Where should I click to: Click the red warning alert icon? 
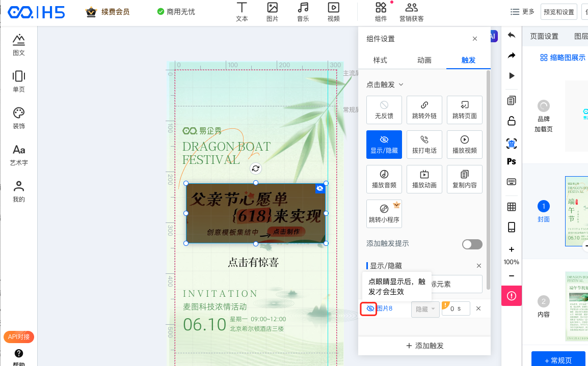tap(512, 296)
